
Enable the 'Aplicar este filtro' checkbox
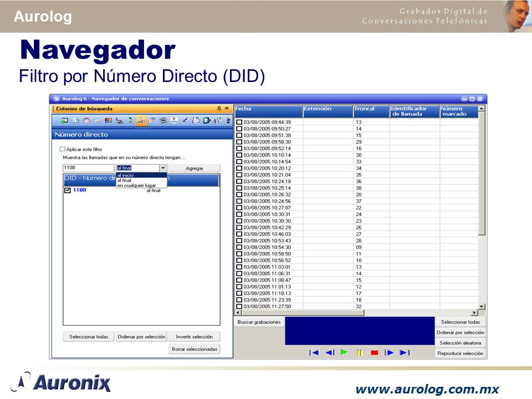pyautogui.click(x=63, y=149)
